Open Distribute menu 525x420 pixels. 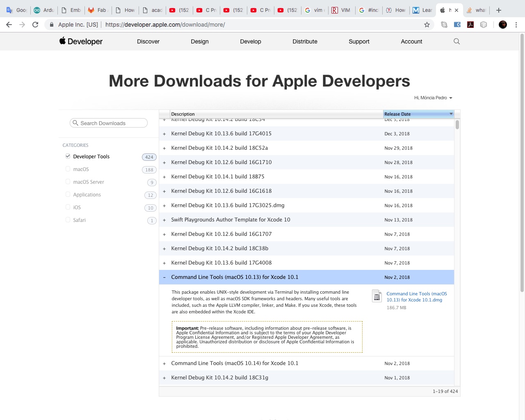coord(305,41)
